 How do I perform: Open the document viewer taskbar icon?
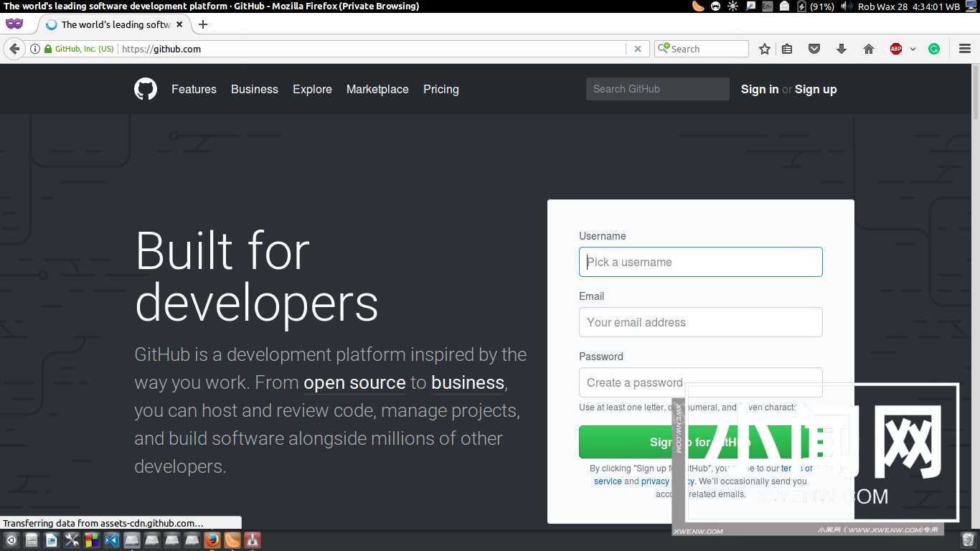click(52, 540)
